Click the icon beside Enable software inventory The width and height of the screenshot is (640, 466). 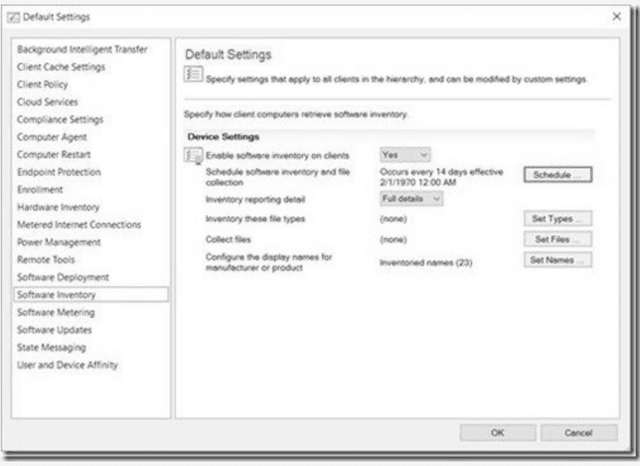point(194,155)
